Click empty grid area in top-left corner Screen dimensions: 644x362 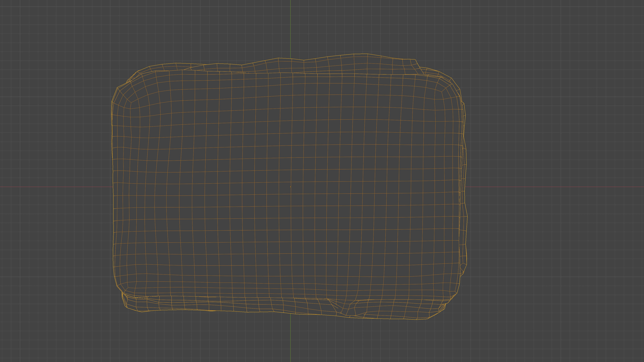tap(38, 30)
